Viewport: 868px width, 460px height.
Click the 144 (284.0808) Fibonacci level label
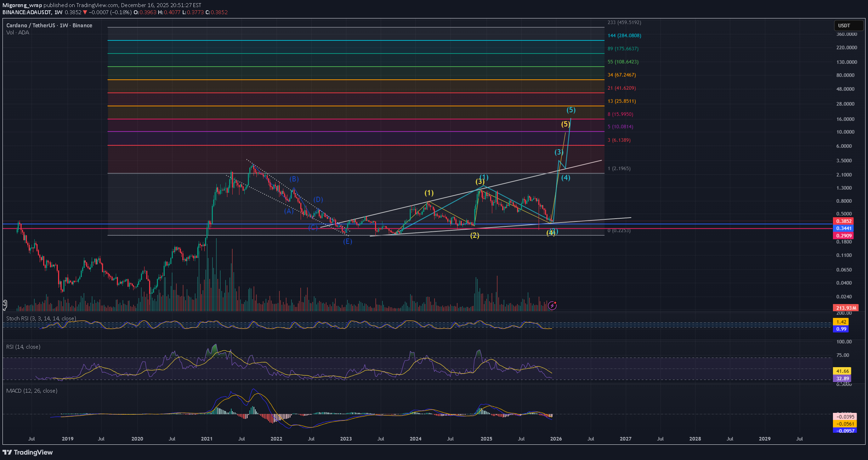coord(624,35)
